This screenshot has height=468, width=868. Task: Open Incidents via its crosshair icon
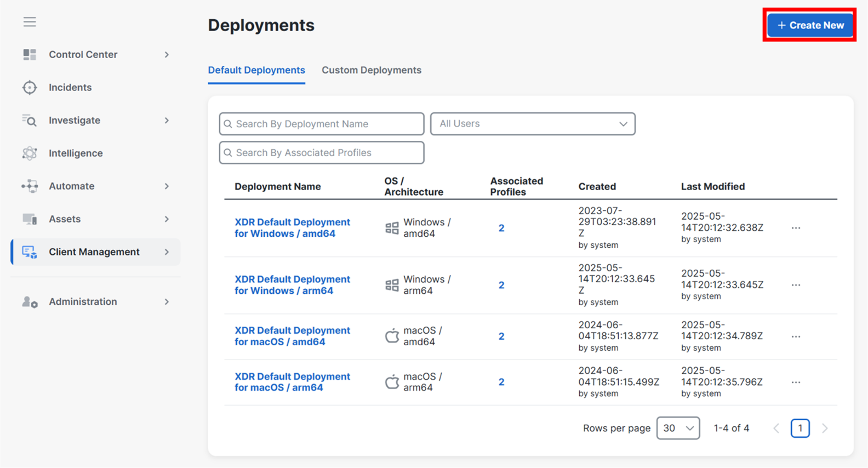point(30,88)
